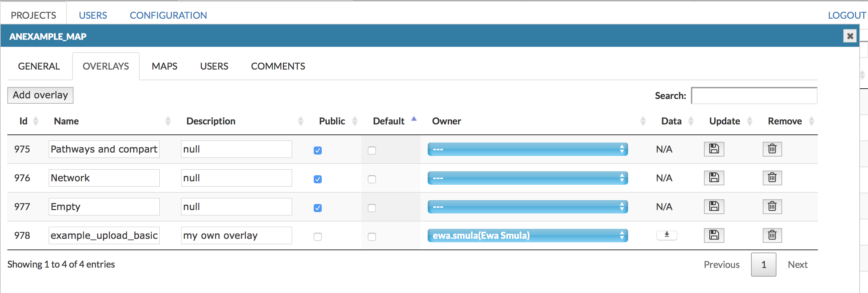Download data for overlay 978
The width and height of the screenshot is (868, 293).
pyautogui.click(x=667, y=235)
